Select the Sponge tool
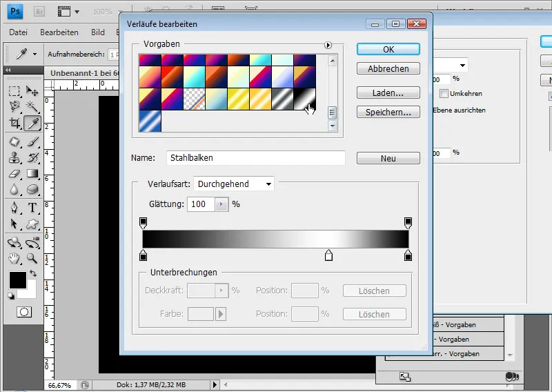Image resolution: width=552 pixels, height=392 pixels. pyautogui.click(x=32, y=190)
